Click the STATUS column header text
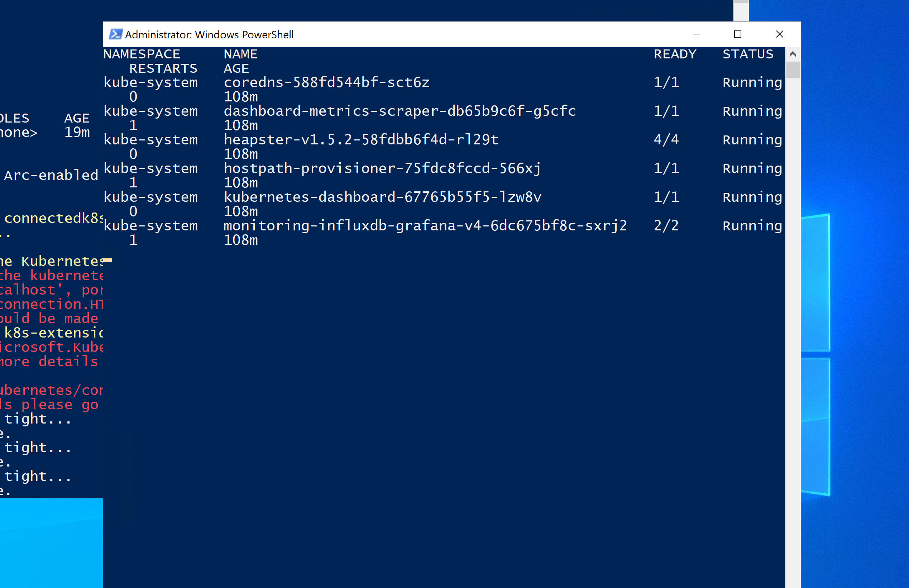Viewport: 909px width, 588px height. [x=748, y=54]
